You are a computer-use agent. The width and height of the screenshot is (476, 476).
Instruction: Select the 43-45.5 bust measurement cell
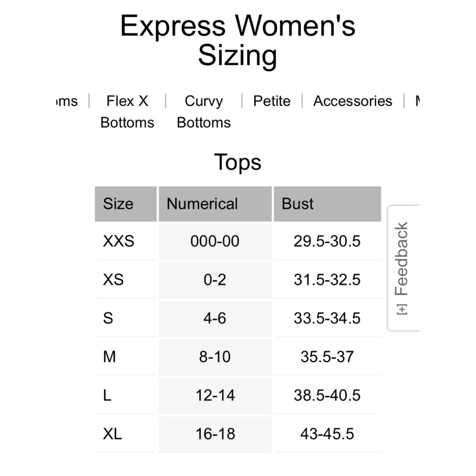point(327,434)
